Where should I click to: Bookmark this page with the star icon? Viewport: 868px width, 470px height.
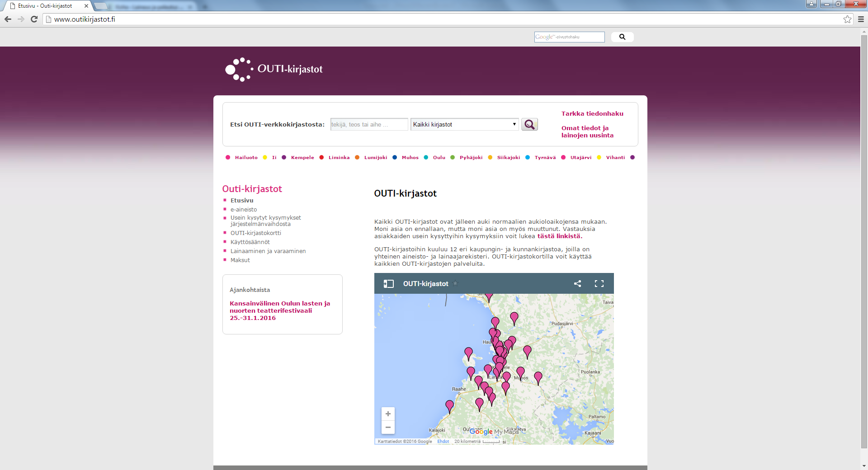point(847,19)
